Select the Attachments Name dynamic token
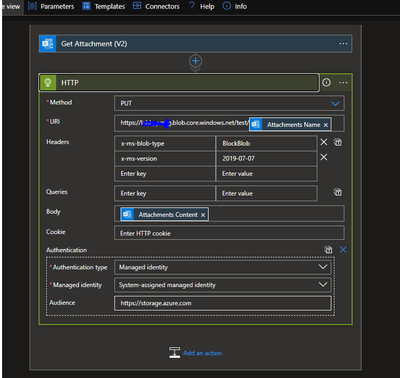Viewport: 400px width, 378px height. click(290, 124)
